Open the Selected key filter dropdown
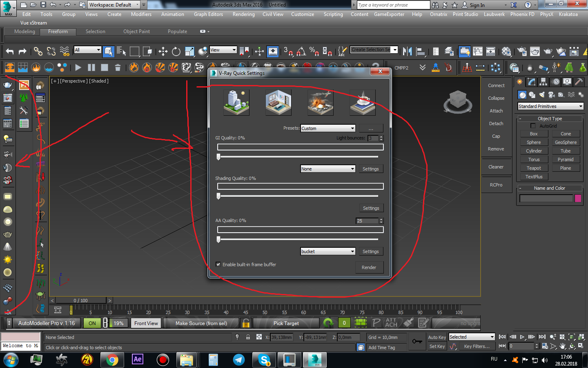 pos(472,337)
